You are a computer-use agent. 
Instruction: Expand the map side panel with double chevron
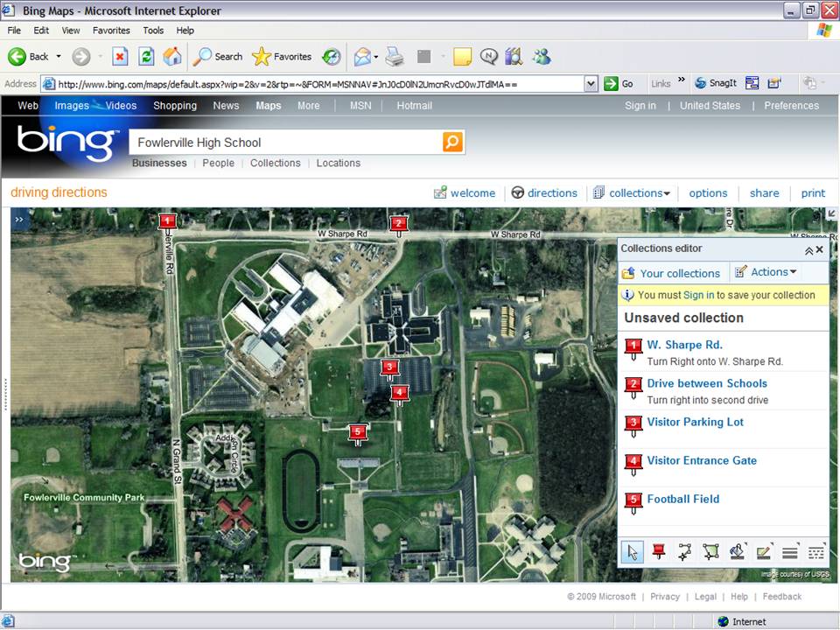click(20, 220)
